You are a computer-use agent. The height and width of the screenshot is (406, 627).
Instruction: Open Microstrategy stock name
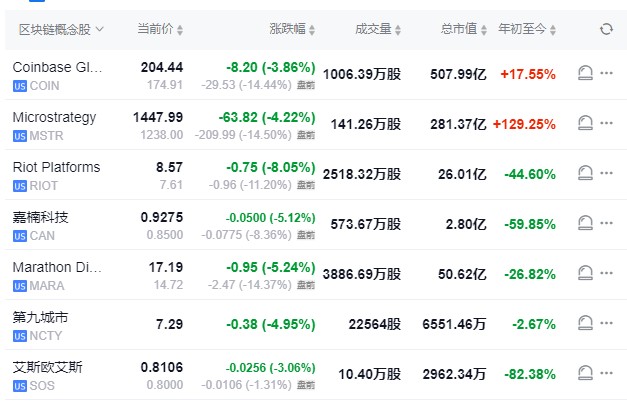54,117
